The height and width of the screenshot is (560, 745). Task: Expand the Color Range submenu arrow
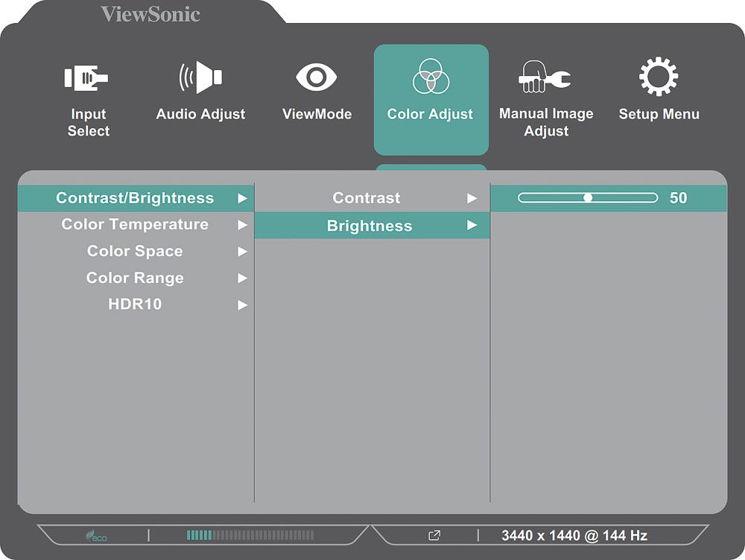242,279
